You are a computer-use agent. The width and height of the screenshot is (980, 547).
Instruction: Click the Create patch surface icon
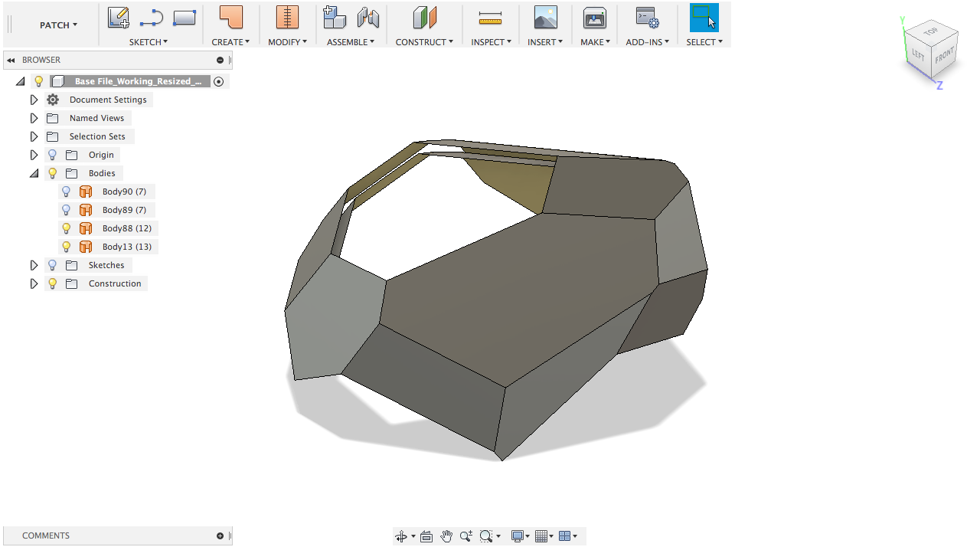coord(230,18)
